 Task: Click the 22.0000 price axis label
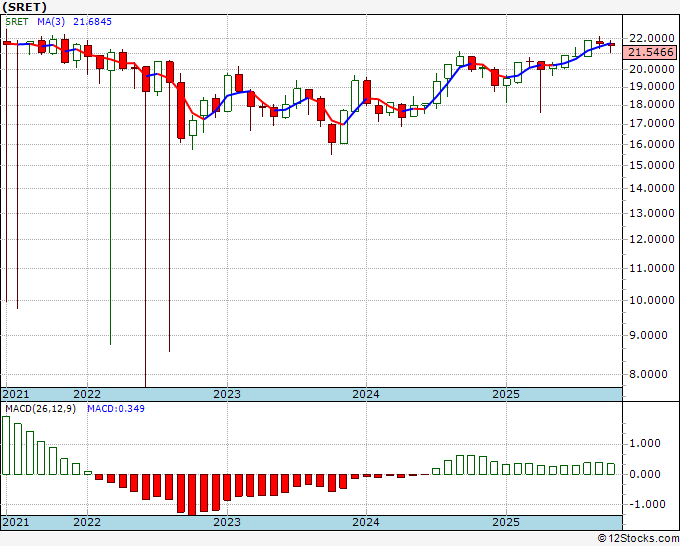(x=651, y=38)
